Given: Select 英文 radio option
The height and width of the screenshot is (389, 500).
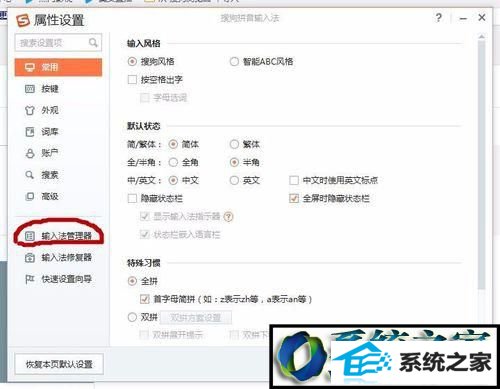Looking at the screenshot, I should [x=234, y=180].
